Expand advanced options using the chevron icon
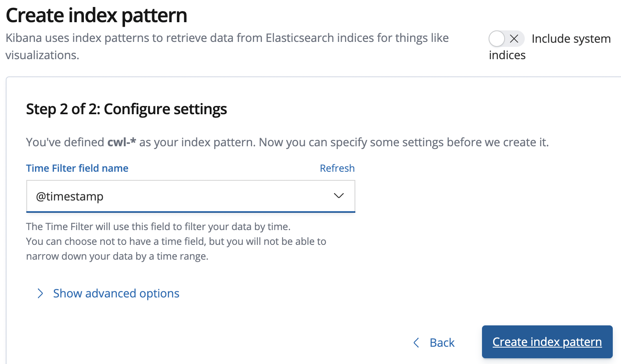Image resolution: width=621 pixels, height=364 pixels. [40, 293]
